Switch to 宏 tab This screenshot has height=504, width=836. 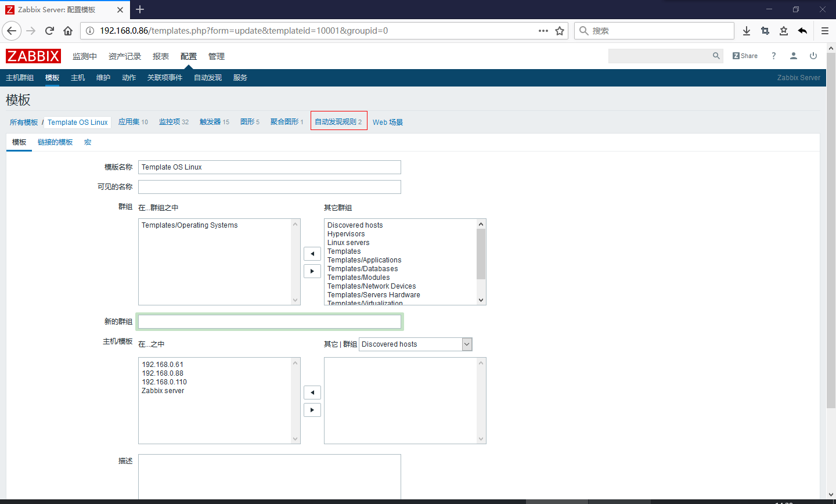(88, 142)
